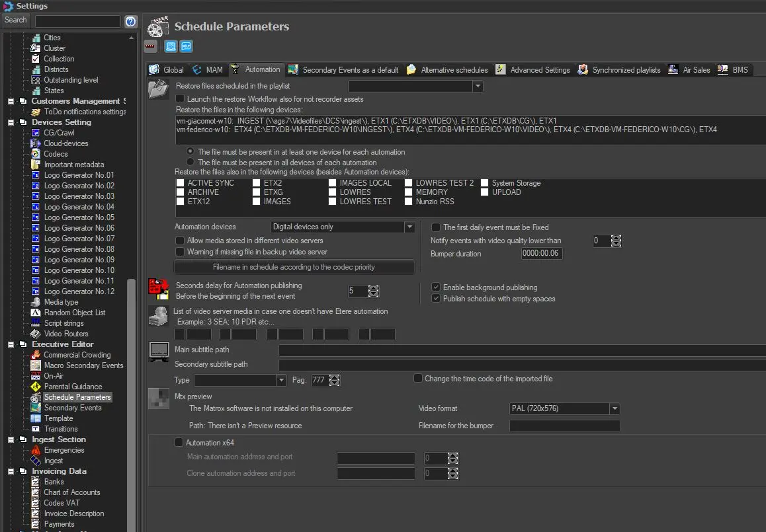Click 'Filename in schedule according to codec priority' button
Screen dimensions: 766x532
point(294,267)
